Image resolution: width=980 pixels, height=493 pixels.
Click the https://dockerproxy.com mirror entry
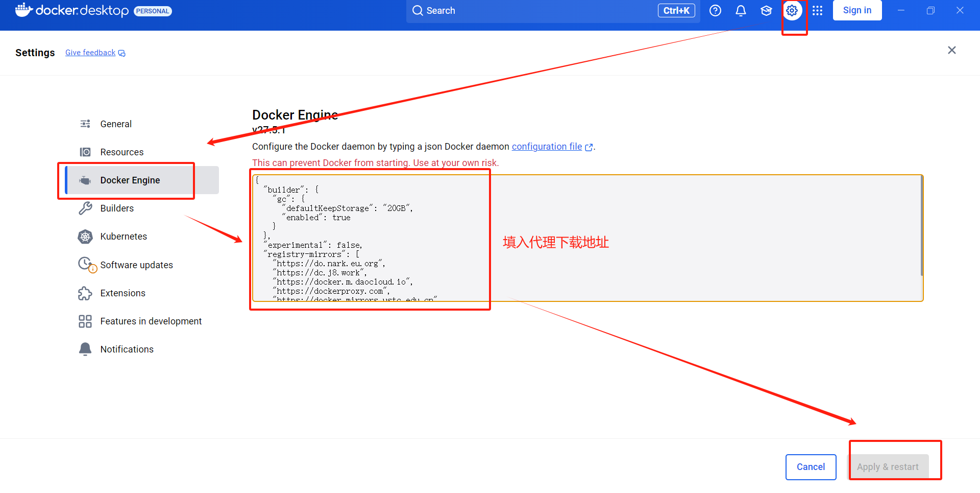[x=331, y=291]
